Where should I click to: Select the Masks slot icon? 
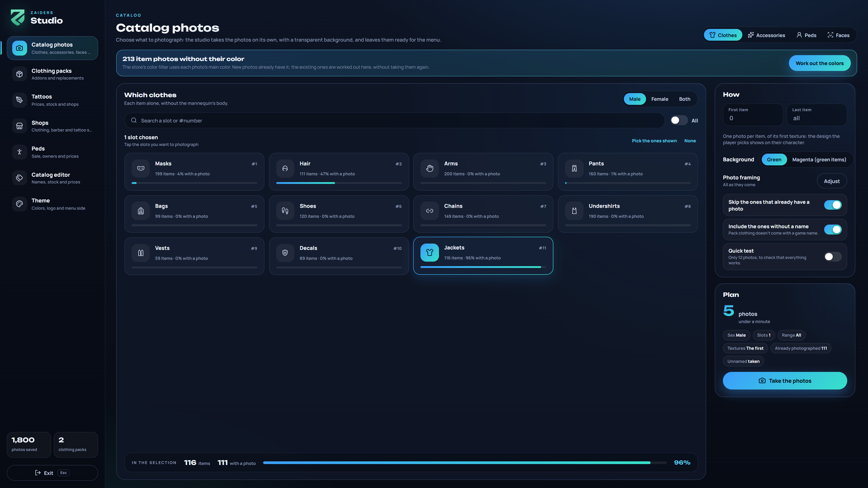coord(141,168)
